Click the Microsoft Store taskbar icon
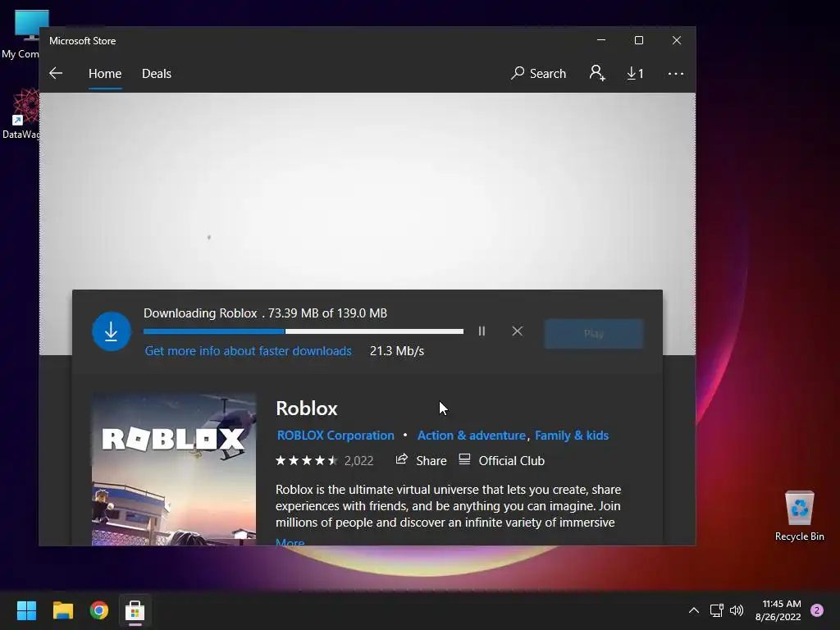 (x=135, y=610)
